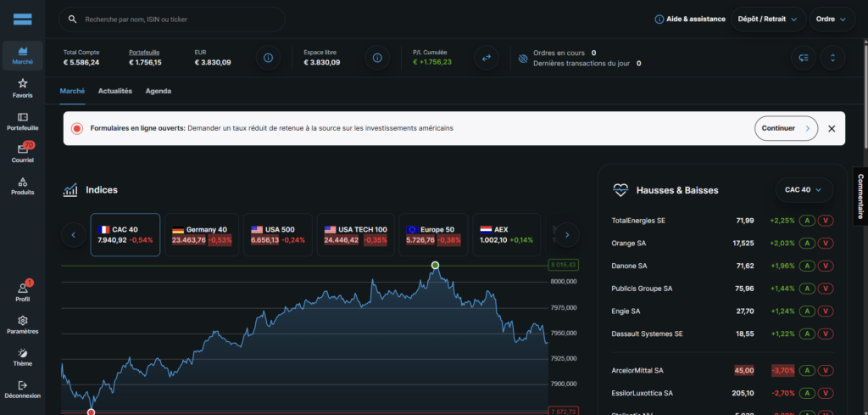Image resolution: width=868 pixels, height=415 pixels.
Task: Expand the account summary bar with chevron arrows
Action: tap(833, 58)
